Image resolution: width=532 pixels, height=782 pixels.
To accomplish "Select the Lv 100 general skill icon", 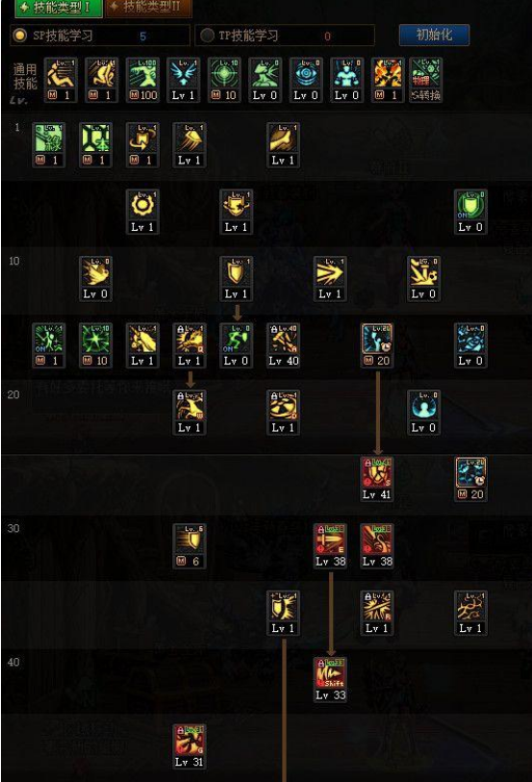I will point(142,80).
